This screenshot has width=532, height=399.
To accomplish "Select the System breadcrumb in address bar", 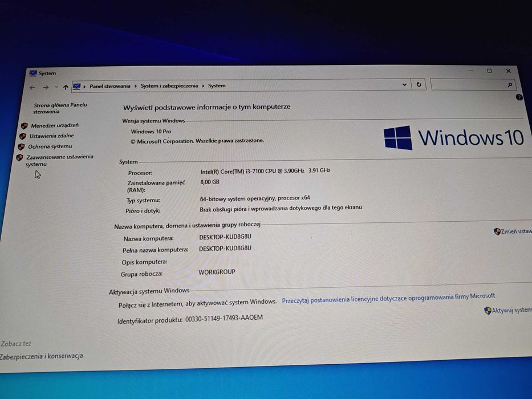I will pos(217,85).
